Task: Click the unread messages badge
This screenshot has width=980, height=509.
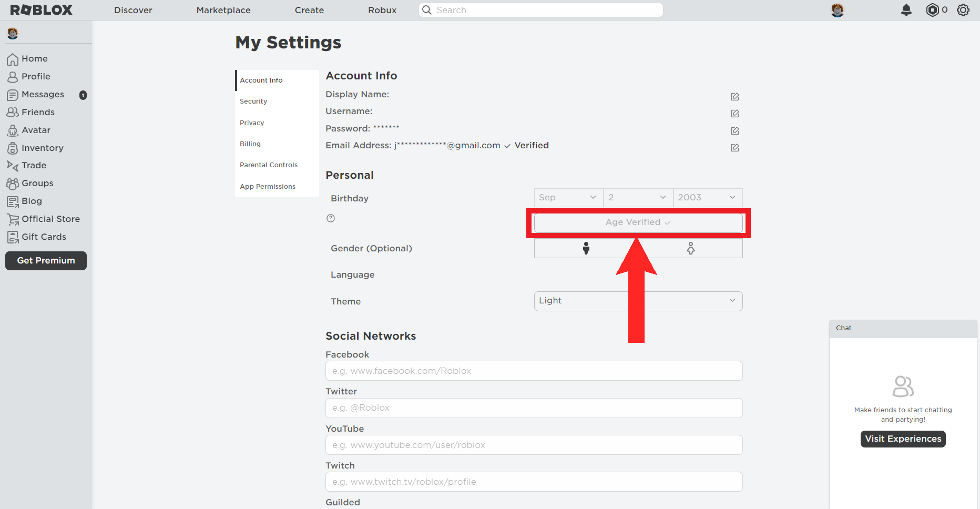Action: pyautogui.click(x=83, y=95)
